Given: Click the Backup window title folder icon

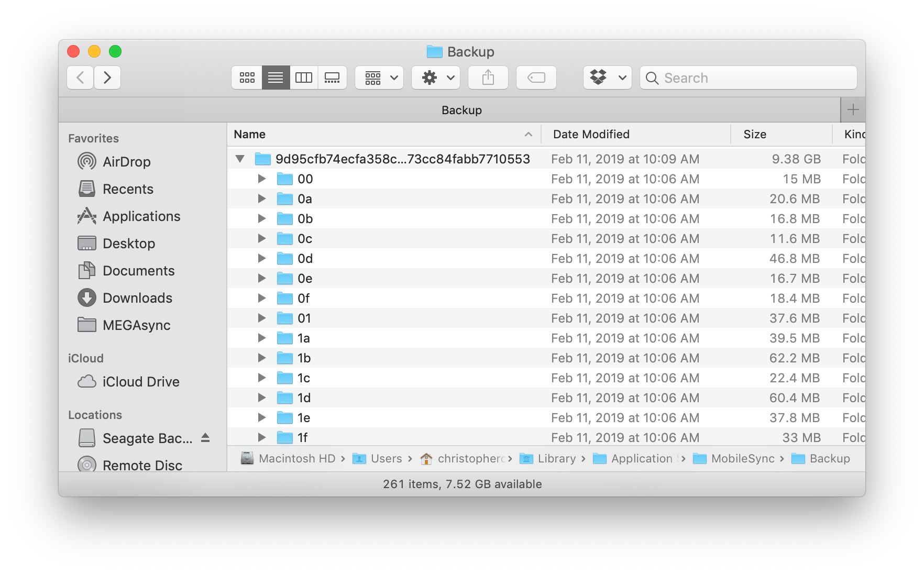Looking at the screenshot, I should [434, 51].
